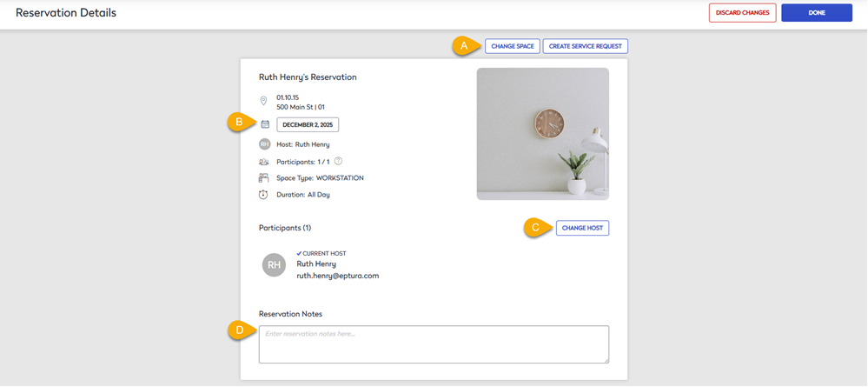
Task: Click the small RH host avatar
Action: [264, 144]
